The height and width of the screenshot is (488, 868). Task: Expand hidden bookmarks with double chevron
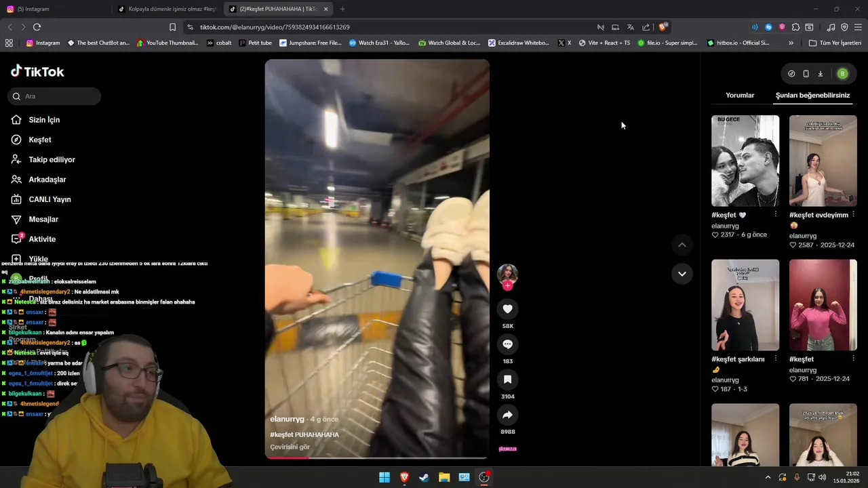pyautogui.click(x=791, y=43)
